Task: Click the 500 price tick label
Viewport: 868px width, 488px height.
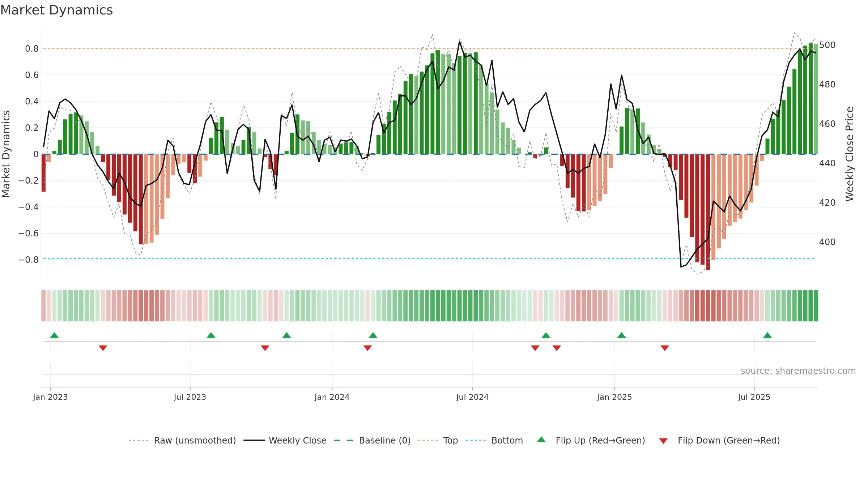Action: pyautogui.click(x=827, y=45)
